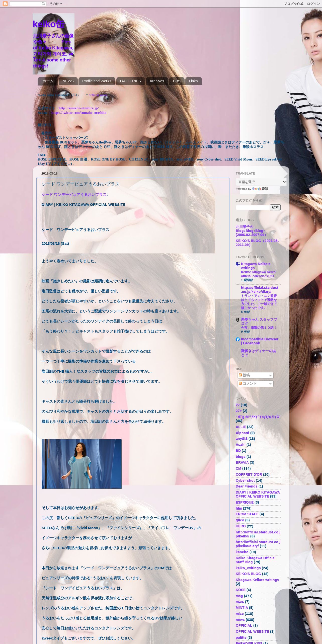The height and width of the screenshot is (644, 322).
Task: Select the Dear Friends label
Action: [247, 486]
